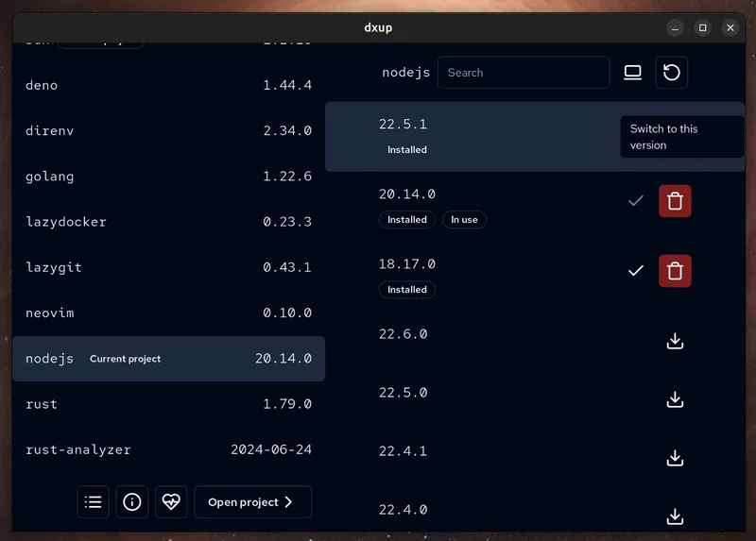This screenshot has width=756, height=541.
Task: Click the Installed label under 22.5.1
Action: pos(407,150)
